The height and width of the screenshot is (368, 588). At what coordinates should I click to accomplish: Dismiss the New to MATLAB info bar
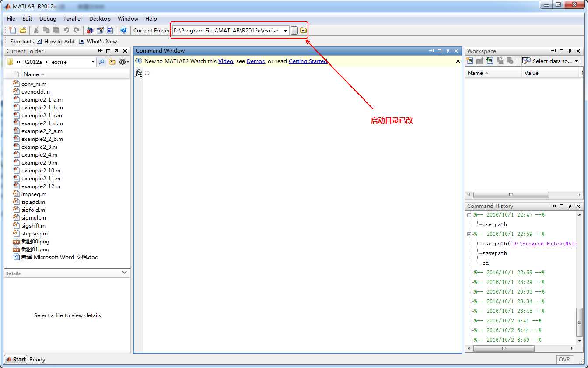click(x=458, y=61)
